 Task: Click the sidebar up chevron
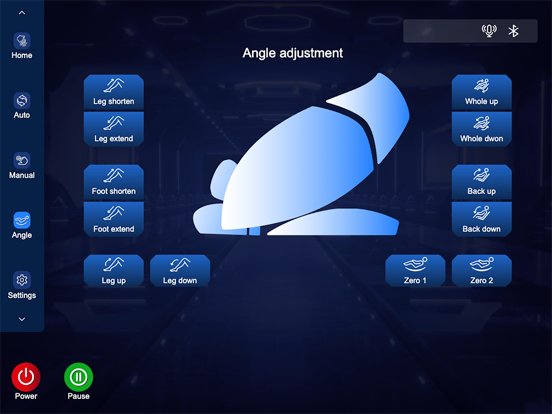click(22, 13)
